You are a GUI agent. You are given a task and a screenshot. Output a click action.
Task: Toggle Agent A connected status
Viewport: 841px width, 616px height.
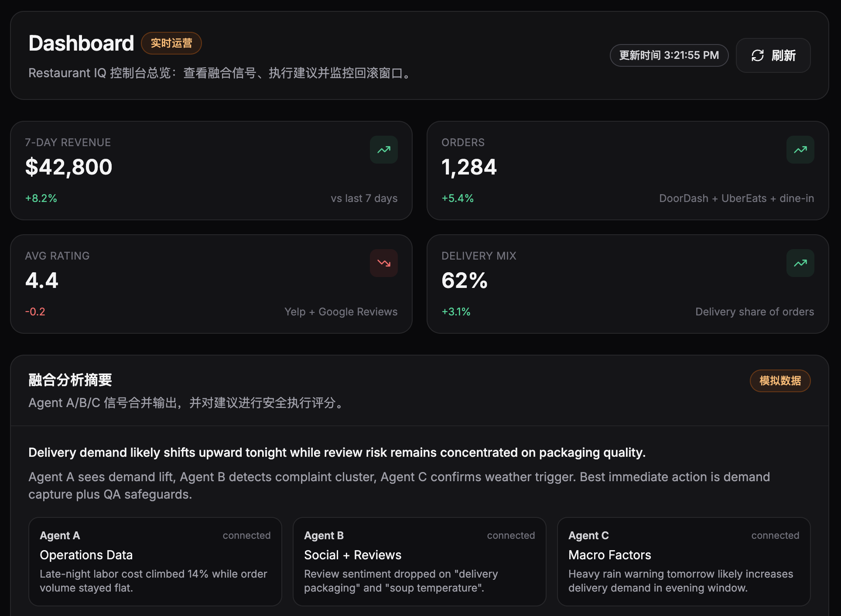246,535
